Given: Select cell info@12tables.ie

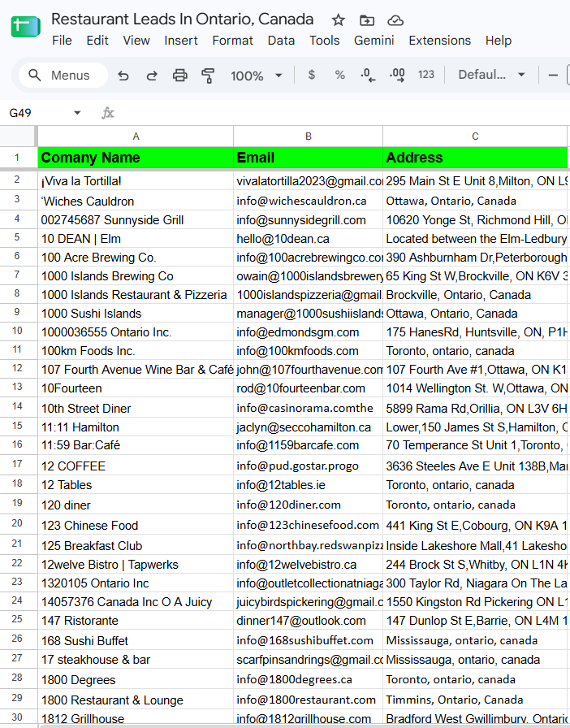Looking at the screenshot, I should tap(309, 485).
